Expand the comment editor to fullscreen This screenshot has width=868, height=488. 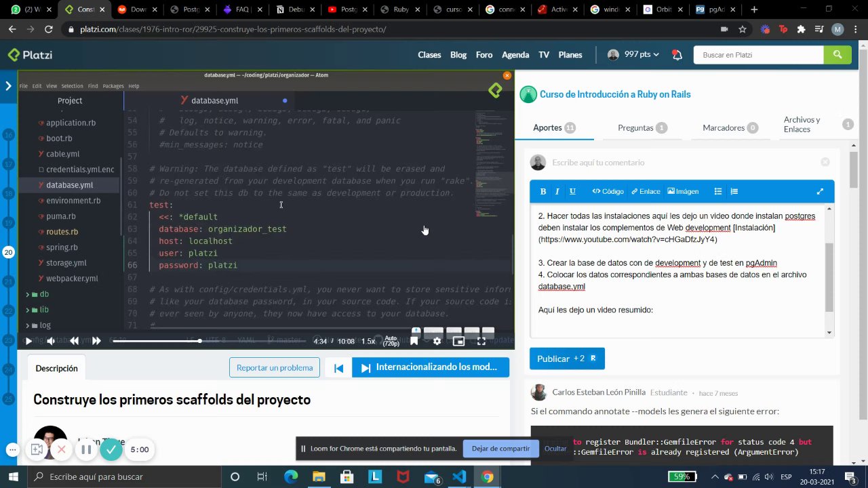820,191
